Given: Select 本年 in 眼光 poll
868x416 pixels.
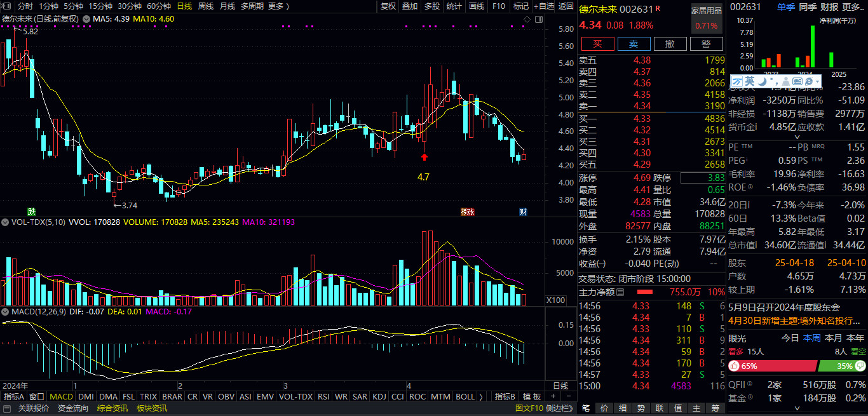Looking at the screenshot, I should coord(855,338).
